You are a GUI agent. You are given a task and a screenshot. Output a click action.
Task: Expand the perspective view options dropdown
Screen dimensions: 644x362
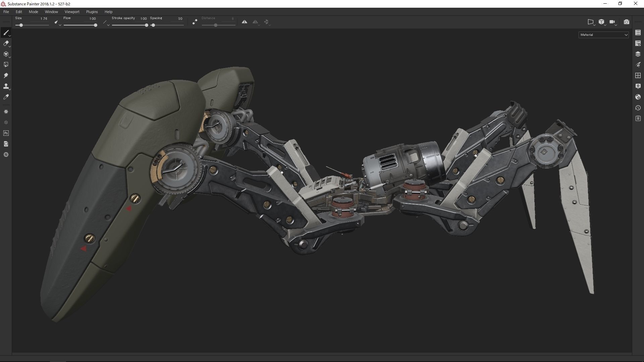[x=594, y=25]
